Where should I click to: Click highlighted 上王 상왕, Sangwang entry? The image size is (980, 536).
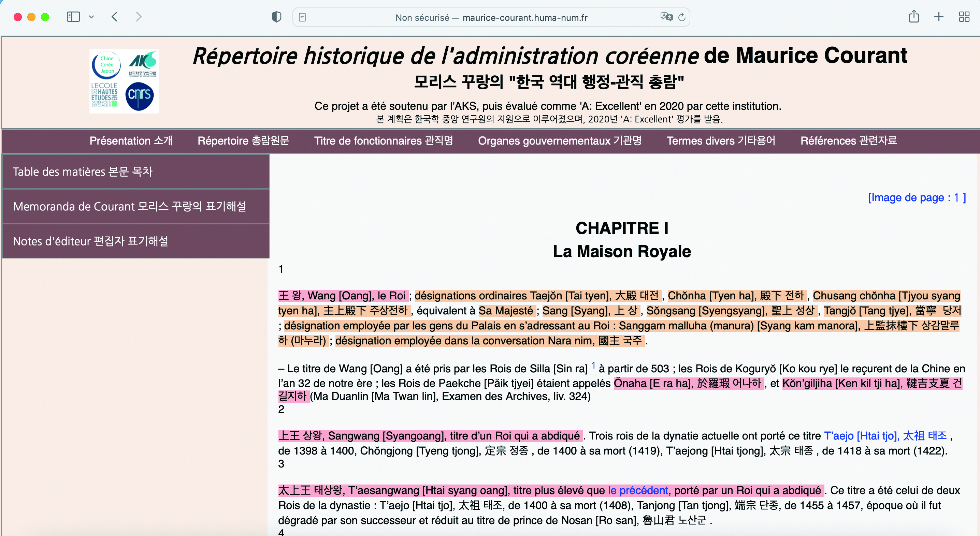430,436
